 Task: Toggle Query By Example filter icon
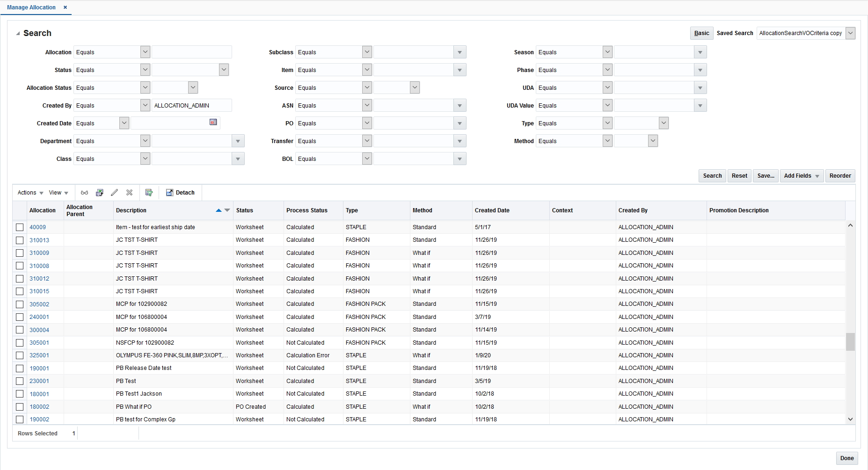pos(149,193)
